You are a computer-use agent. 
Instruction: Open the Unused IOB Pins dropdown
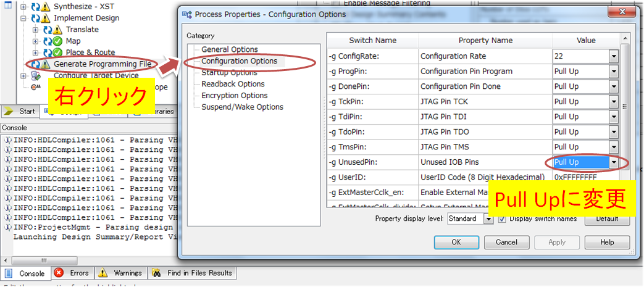[x=613, y=162]
